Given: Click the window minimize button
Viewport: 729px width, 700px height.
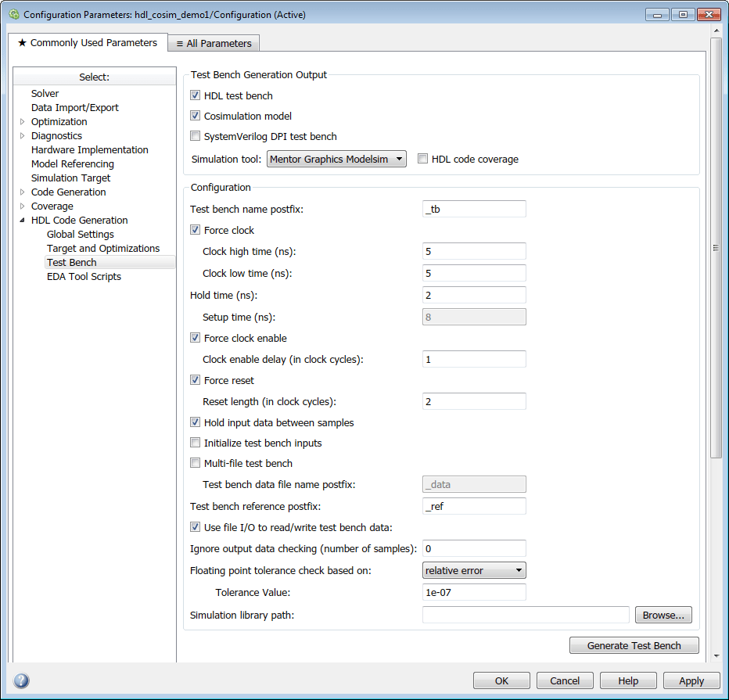Looking at the screenshot, I should [657, 14].
